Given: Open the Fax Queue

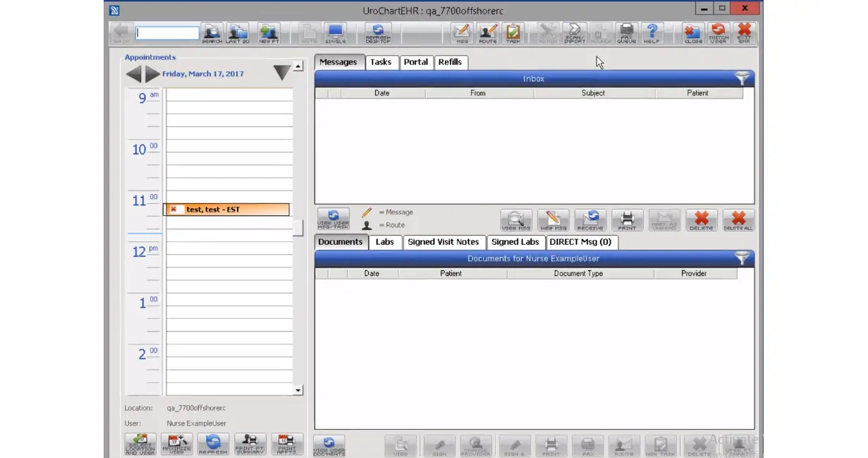Looking at the screenshot, I should coord(626,33).
